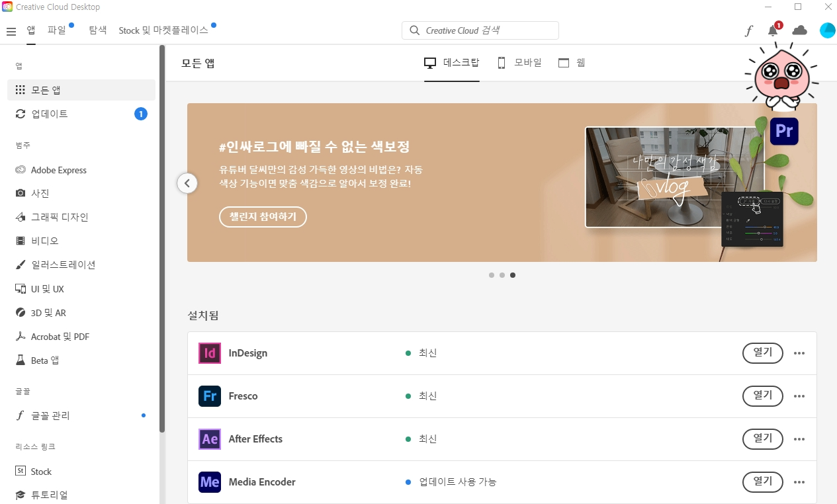This screenshot has width=837, height=504.
Task: Click the Fresco app icon
Action: coord(210,396)
